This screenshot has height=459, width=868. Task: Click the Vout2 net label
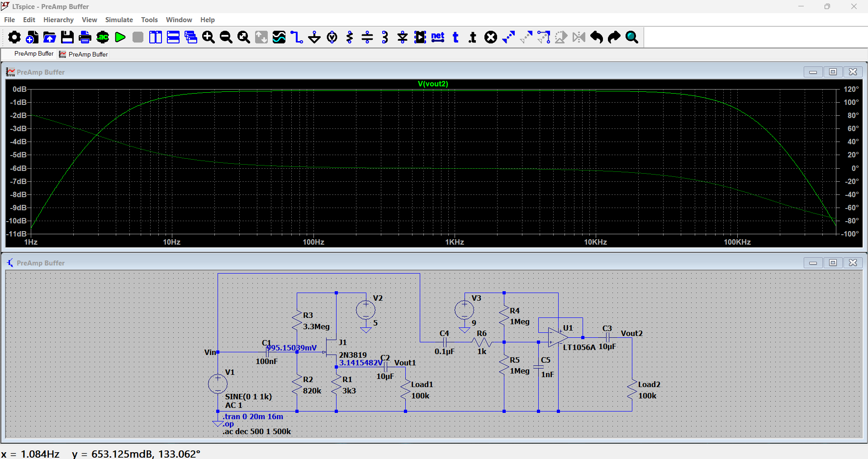[631, 333]
